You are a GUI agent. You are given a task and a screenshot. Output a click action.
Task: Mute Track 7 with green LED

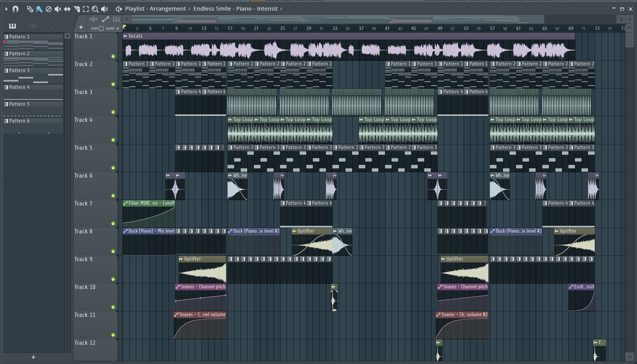113,224
